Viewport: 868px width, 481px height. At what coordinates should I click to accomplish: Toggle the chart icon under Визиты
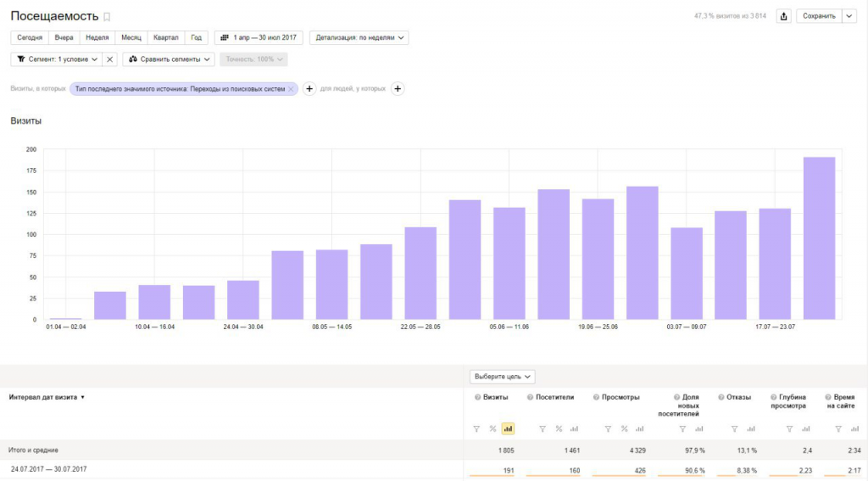(x=508, y=429)
